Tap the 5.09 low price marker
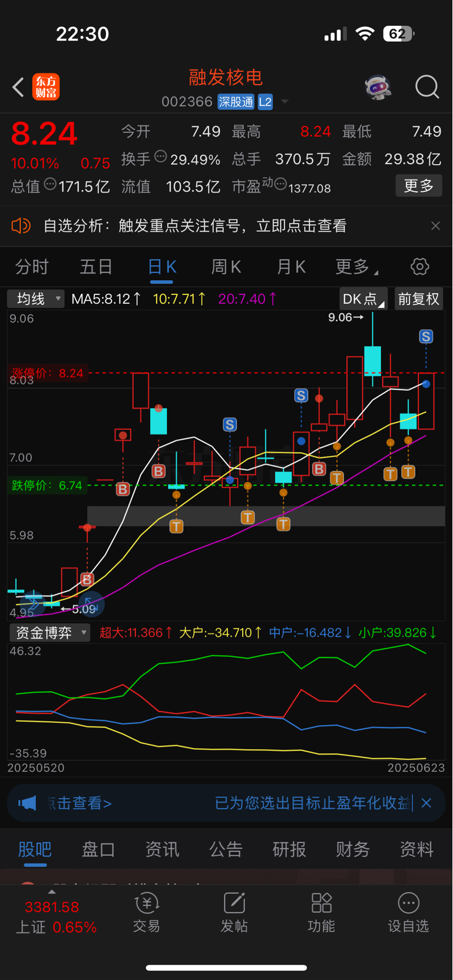The height and width of the screenshot is (980, 453). pos(78,609)
